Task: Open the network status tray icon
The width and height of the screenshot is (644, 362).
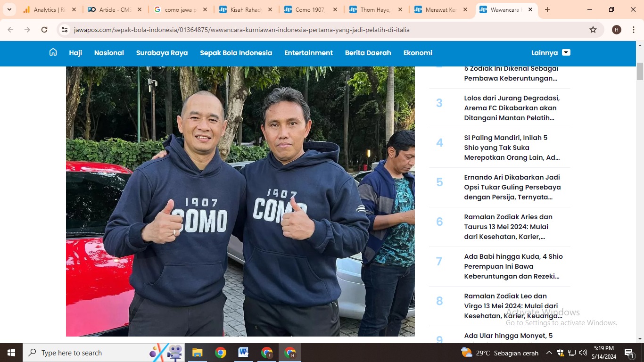Action: point(572,353)
